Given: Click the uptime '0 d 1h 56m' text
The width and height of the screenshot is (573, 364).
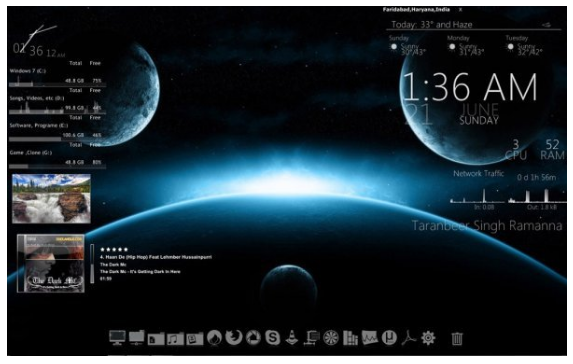Looking at the screenshot, I should point(536,178).
